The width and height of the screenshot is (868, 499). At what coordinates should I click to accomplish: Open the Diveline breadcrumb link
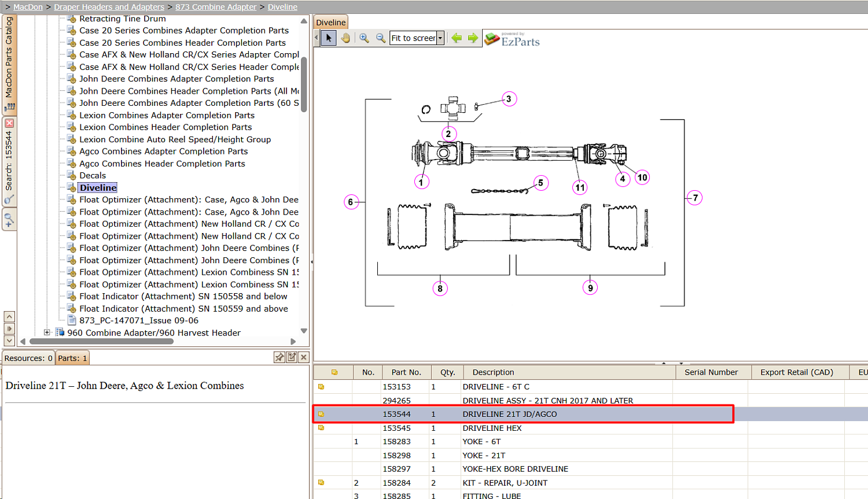282,7
